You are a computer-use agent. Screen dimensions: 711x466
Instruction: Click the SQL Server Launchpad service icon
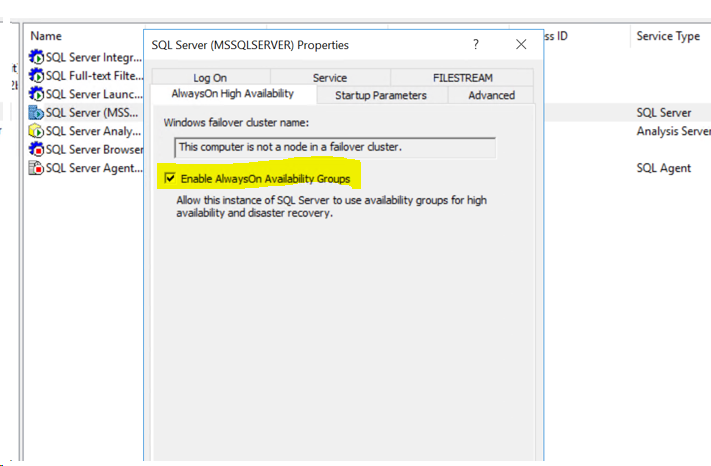[x=37, y=93]
